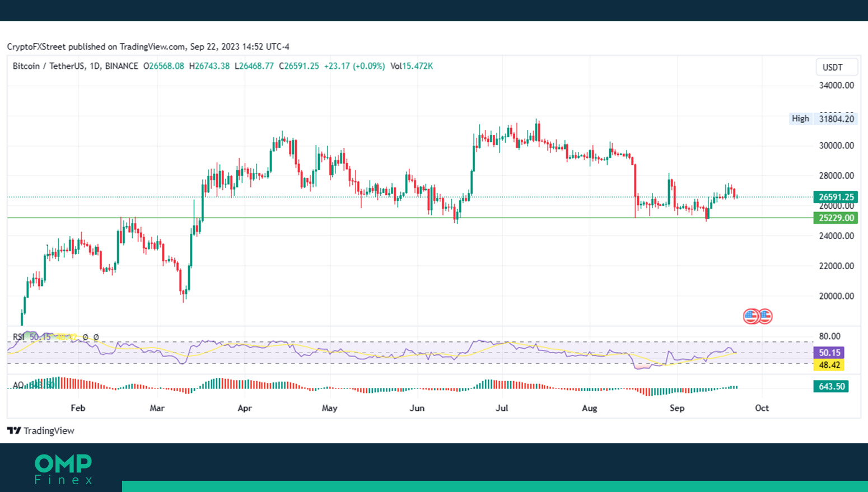This screenshot has width=868, height=492.
Task: Click the 24000.00 price axis label
Action: coord(837,236)
